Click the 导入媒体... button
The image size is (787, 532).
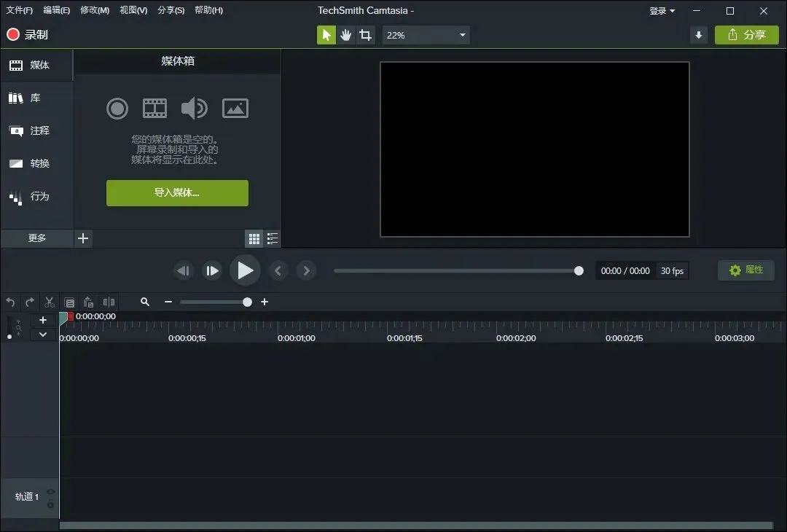pos(177,192)
